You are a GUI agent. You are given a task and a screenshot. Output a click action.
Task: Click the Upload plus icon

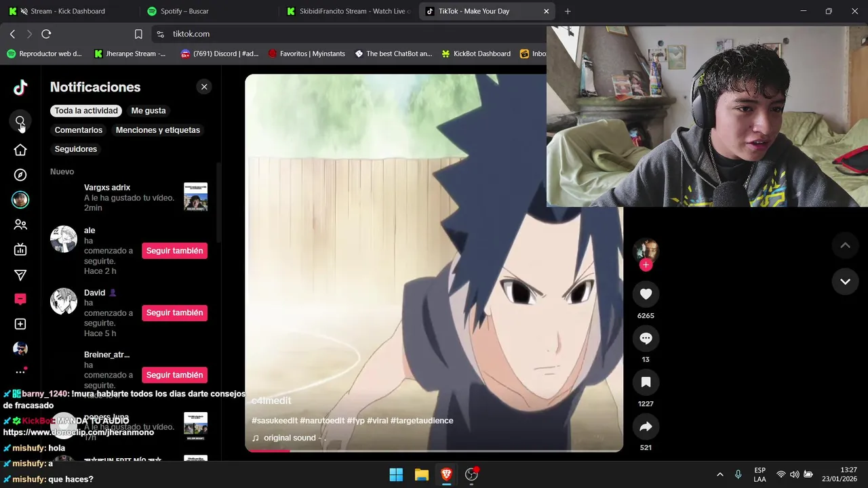pos(20,324)
